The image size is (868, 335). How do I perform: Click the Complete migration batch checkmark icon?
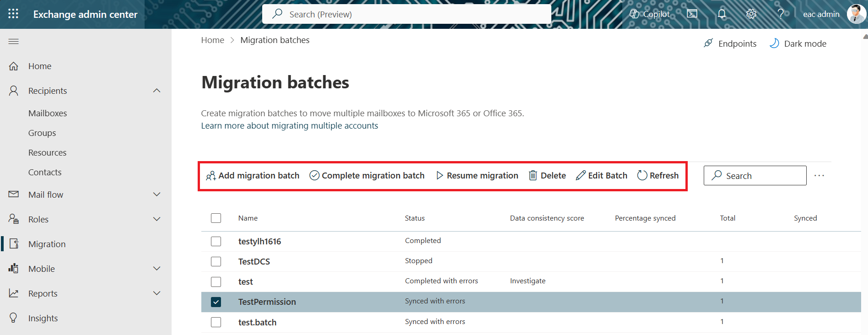click(x=314, y=175)
